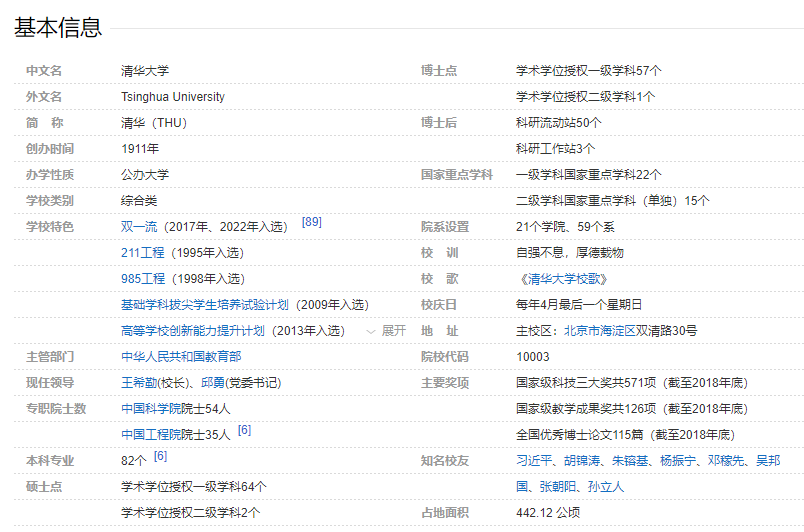
Task: Select the founding year 1911年
Action: tap(140, 149)
